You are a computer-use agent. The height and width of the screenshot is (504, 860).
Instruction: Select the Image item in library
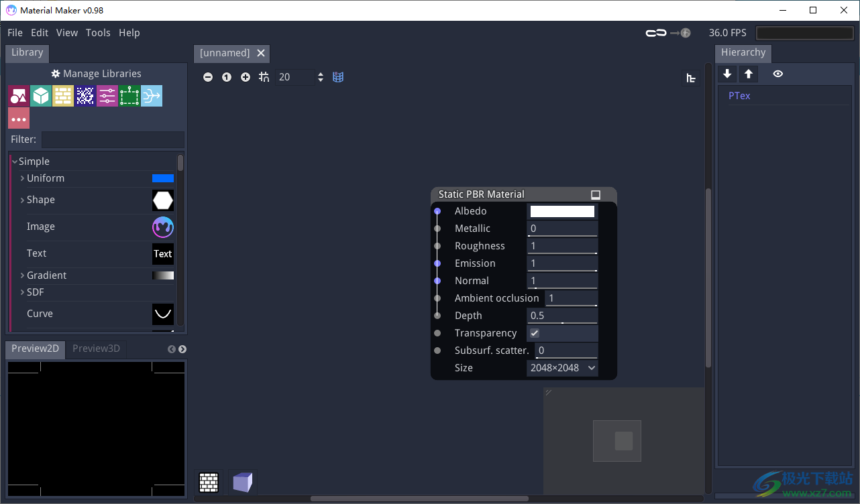click(41, 227)
